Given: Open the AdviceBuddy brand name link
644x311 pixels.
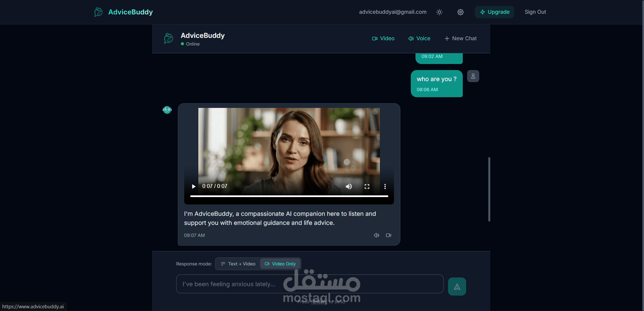Looking at the screenshot, I should pyautogui.click(x=131, y=12).
